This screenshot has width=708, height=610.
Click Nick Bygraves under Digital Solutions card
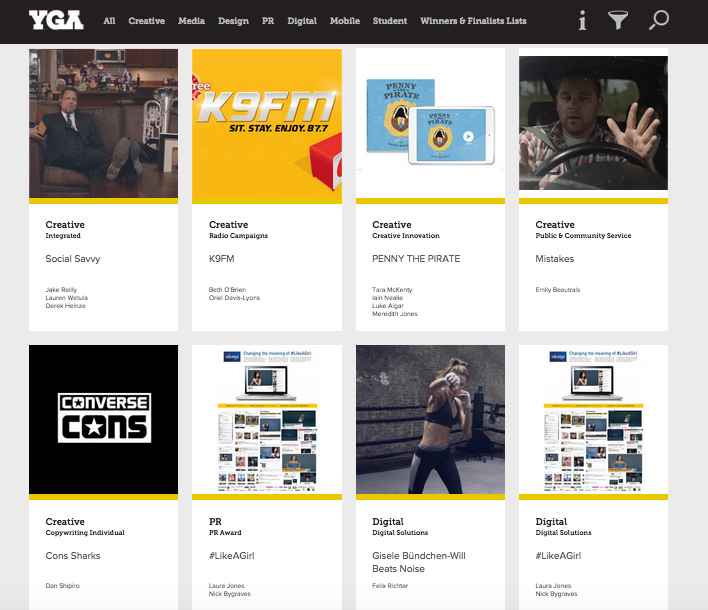coord(556,594)
